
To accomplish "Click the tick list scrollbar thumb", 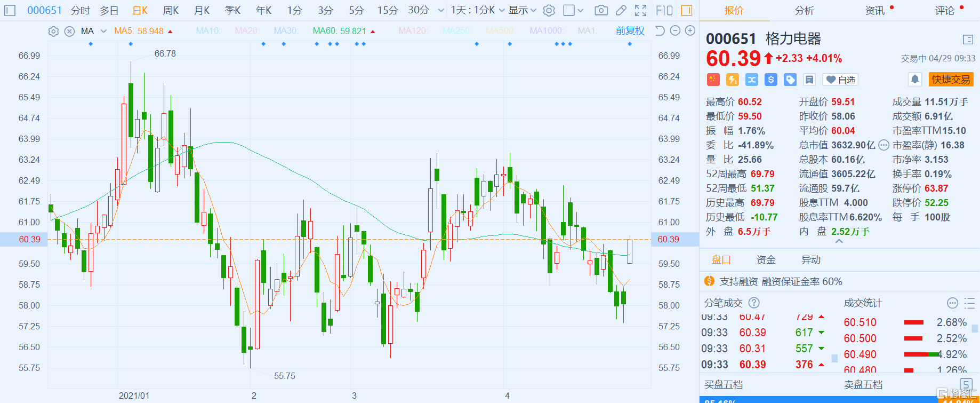I will click(834, 358).
